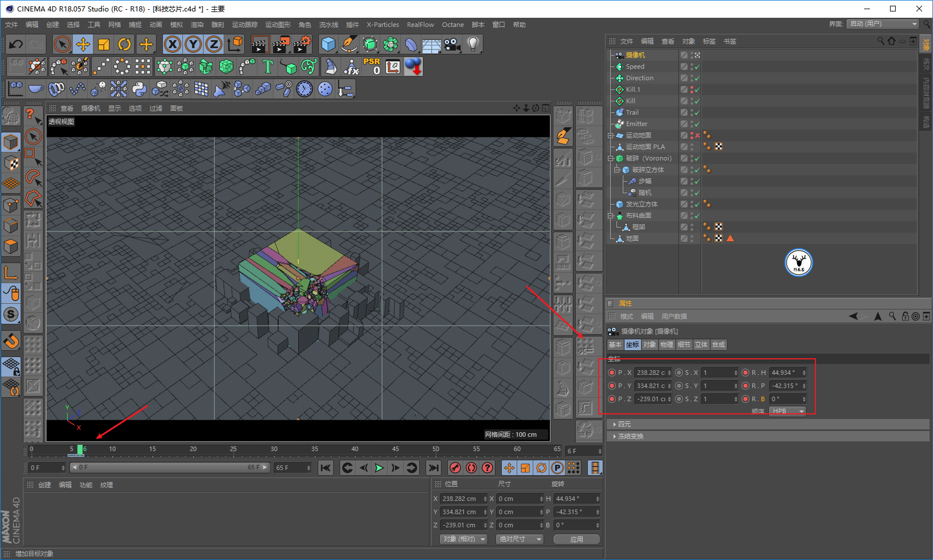Toggle S.Y animation keyframe circle
The width and height of the screenshot is (933, 560).
click(x=679, y=386)
